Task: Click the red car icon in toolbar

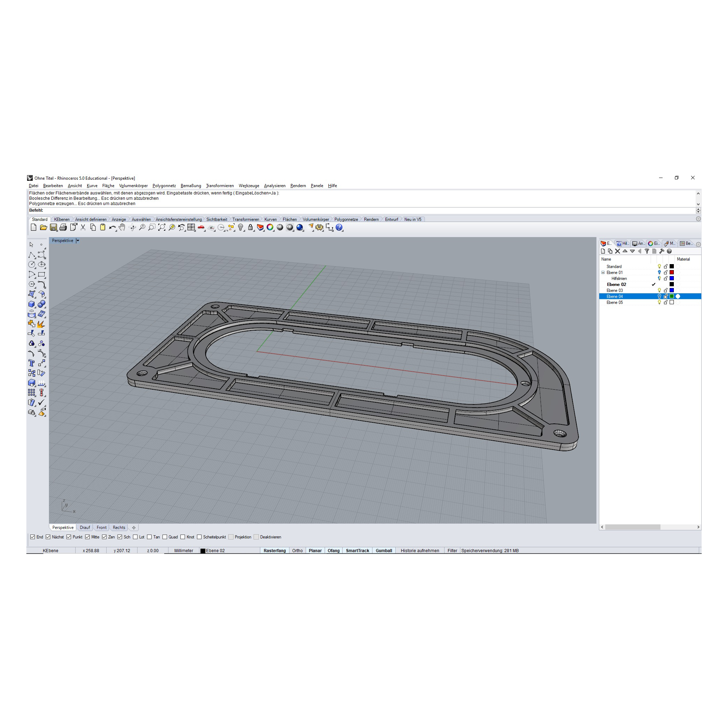Action: pos(201,227)
